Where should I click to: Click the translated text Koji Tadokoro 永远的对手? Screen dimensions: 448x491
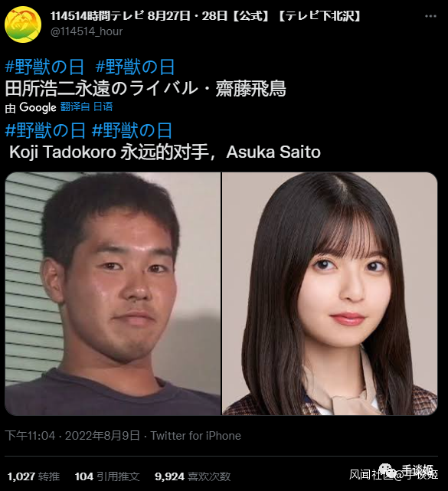[113, 152]
